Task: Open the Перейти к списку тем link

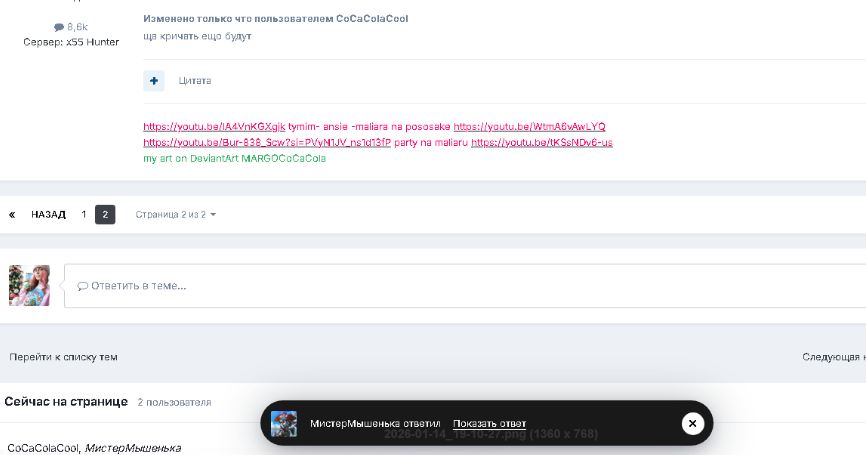Action: (63, 357)
